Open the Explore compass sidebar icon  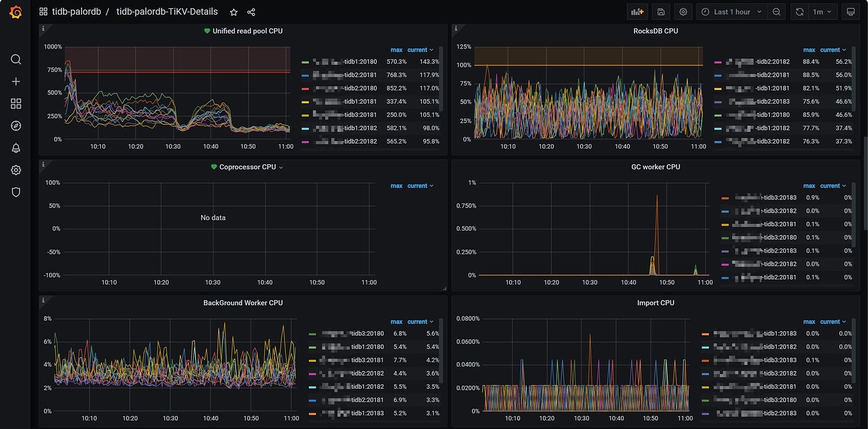click(16, 126)
